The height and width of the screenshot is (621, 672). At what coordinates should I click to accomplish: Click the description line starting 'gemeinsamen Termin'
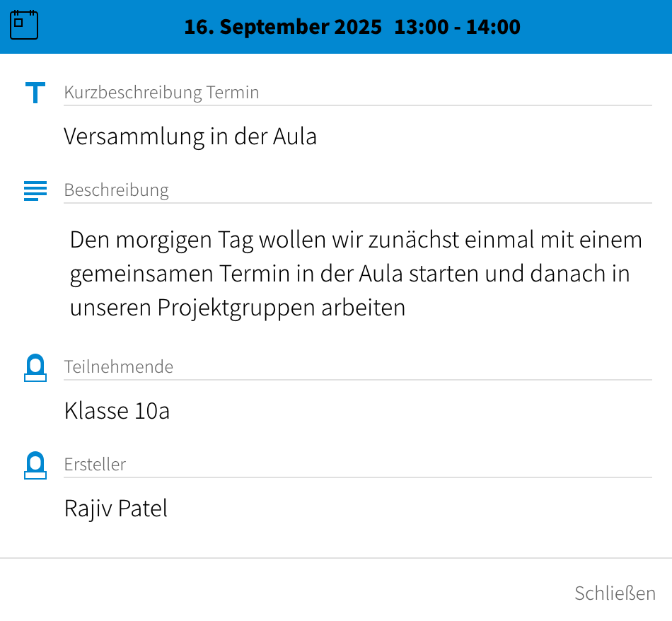pyautogui.click(x=349, y=274)
